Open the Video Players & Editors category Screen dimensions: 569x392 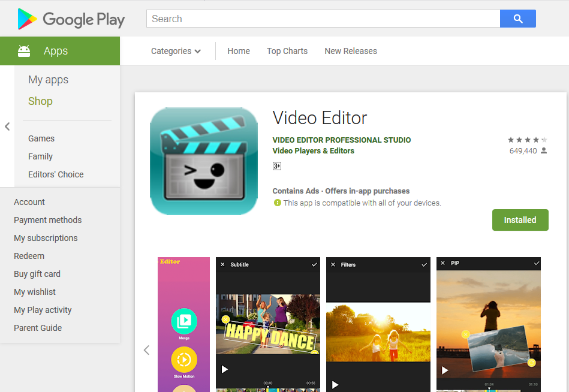click(313, 151)
